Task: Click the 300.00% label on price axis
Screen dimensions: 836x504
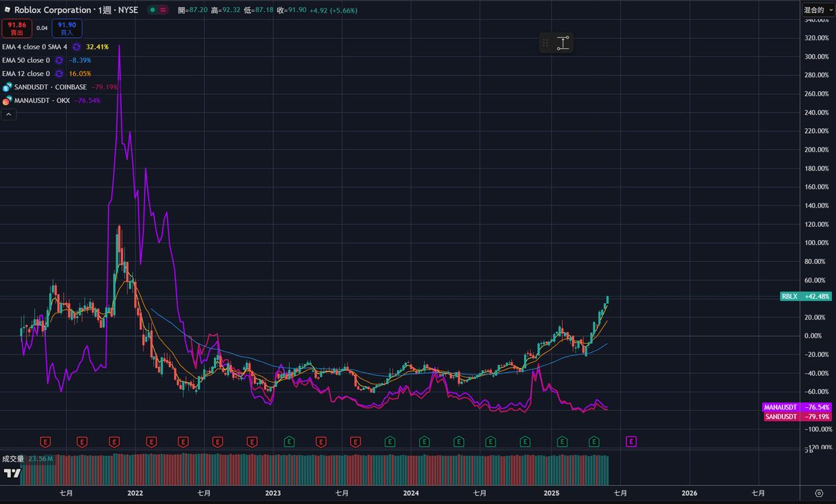Action: coord(817,56)
